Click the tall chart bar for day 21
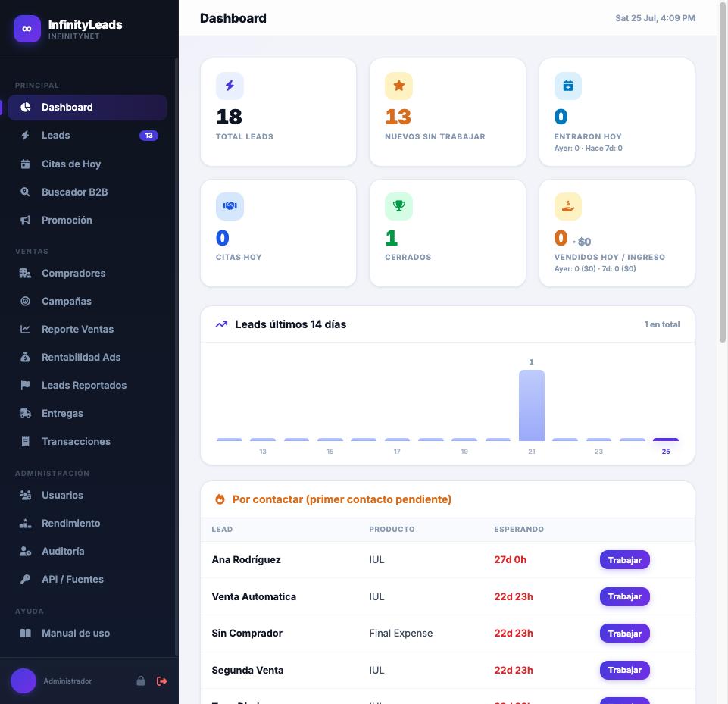The image size is (728, 704). coord(532,405)
